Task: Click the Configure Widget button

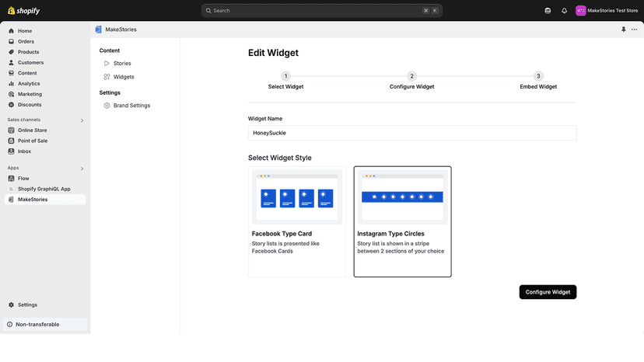Action: tap(548, 292)
